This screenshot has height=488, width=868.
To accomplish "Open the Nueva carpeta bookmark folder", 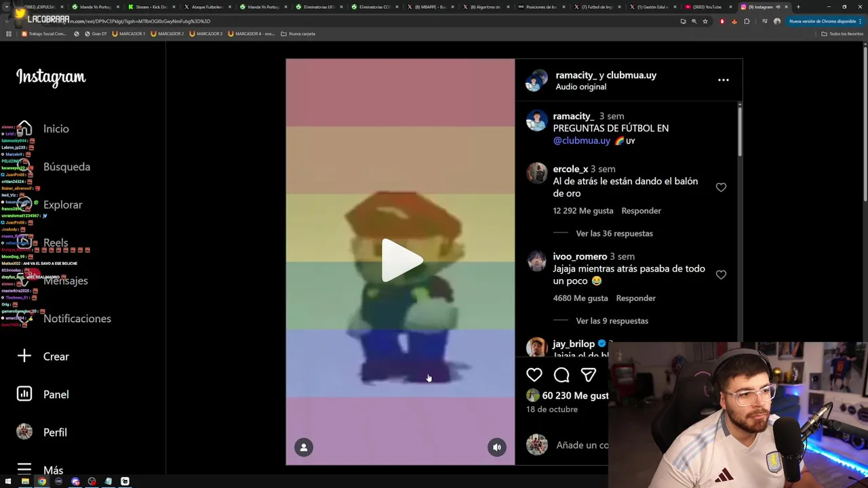I will tap(298, 34).
